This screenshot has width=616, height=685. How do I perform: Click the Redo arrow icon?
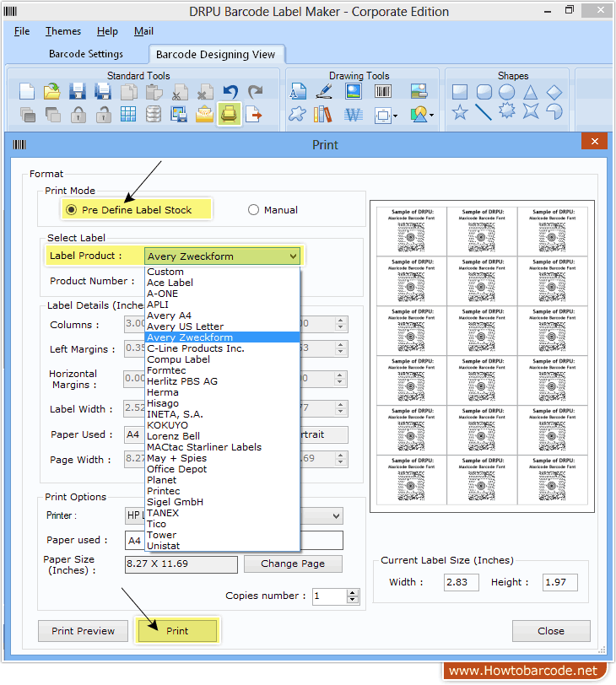(256, 92)
